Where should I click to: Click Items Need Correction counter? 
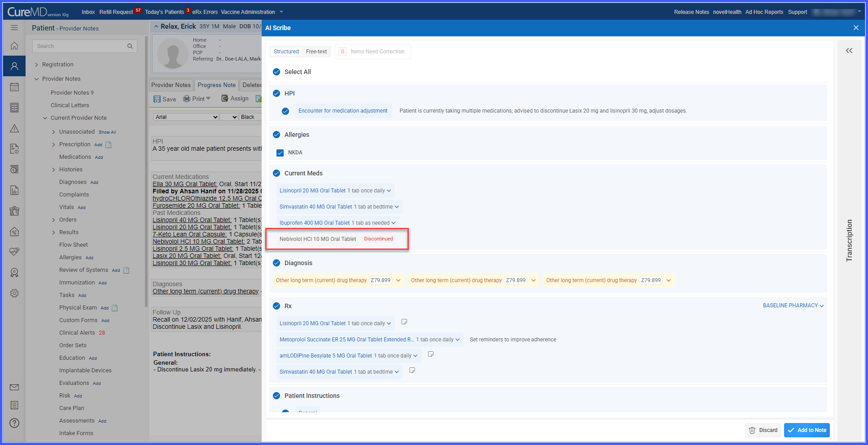[x=372, y=52]
